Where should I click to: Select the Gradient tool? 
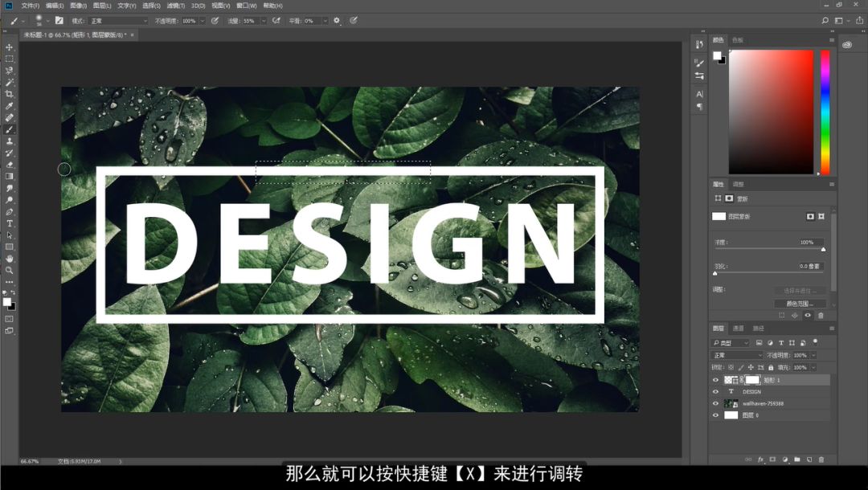(10, 177)
